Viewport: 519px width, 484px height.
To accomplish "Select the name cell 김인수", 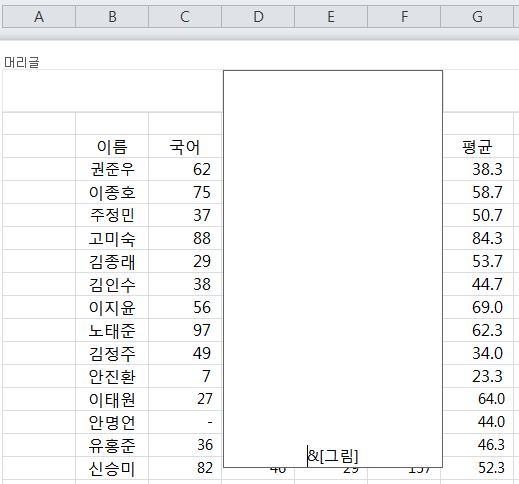I will coord(112,284).
